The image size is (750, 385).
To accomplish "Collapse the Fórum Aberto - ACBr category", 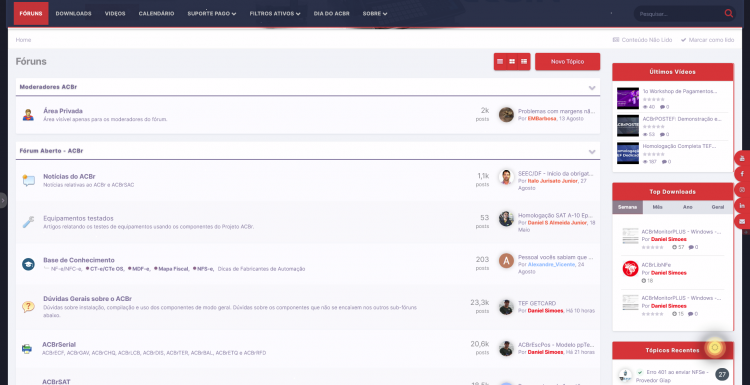I will [592, 151].
